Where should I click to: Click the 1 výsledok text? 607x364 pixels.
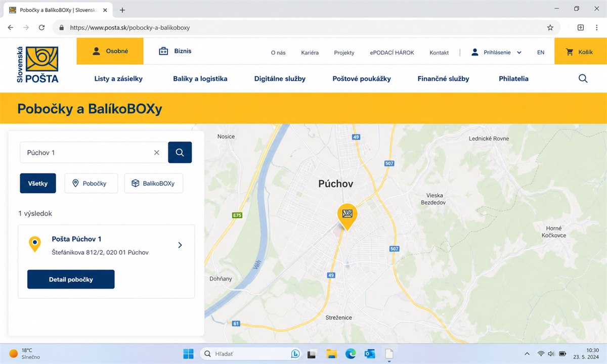click(35, 213)
